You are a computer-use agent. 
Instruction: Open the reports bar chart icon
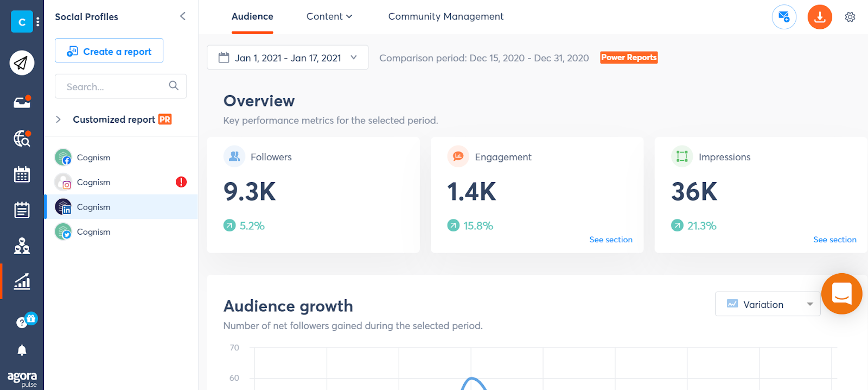[x=22, y=281]
